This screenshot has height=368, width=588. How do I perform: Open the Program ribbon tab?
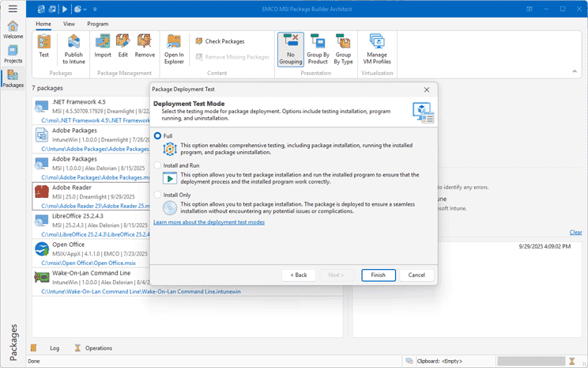click(98, 25)
